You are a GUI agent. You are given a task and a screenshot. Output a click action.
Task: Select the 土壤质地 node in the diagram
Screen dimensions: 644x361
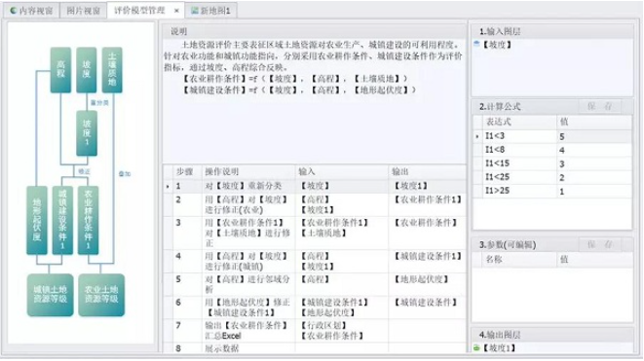112,70
